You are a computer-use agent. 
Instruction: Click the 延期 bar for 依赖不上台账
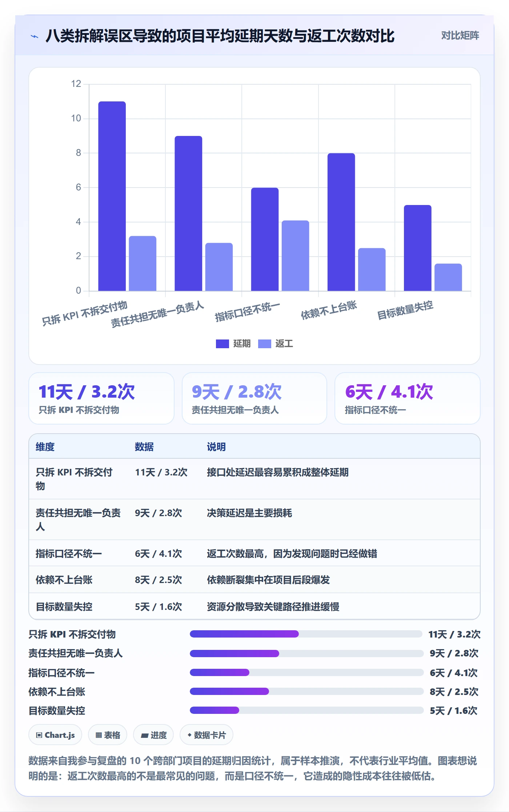pyautogui.click(x=341, y=222)
